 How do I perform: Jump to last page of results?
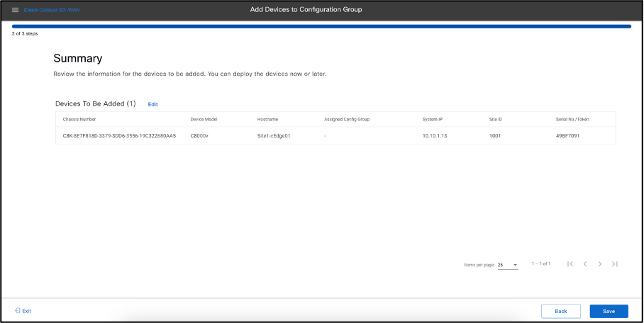pos(614,264)
